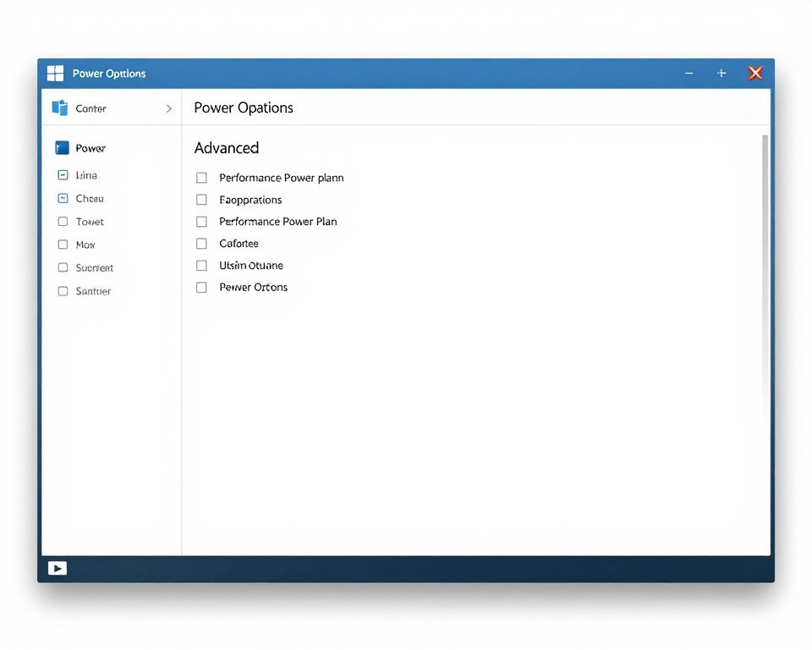The width and height of the screenshot is (812, 650).
Task: Click the blue Lima sidebar icon
Action: point(62,174)
